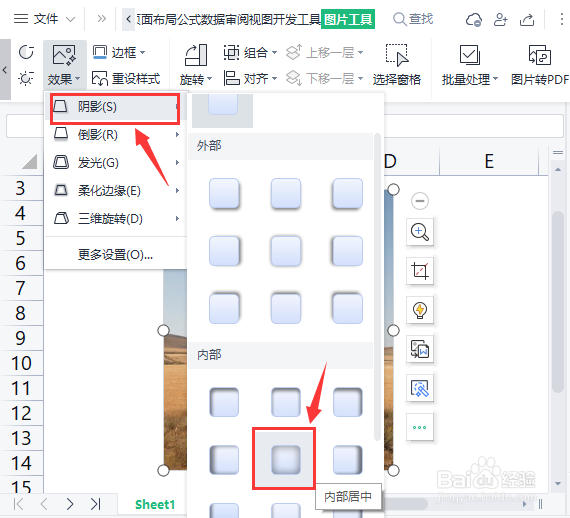Image resolution: width=570 pixels, height=518 pixels.
Task: Choose right outer shadow preset in top row
Action: pos(347,193)
